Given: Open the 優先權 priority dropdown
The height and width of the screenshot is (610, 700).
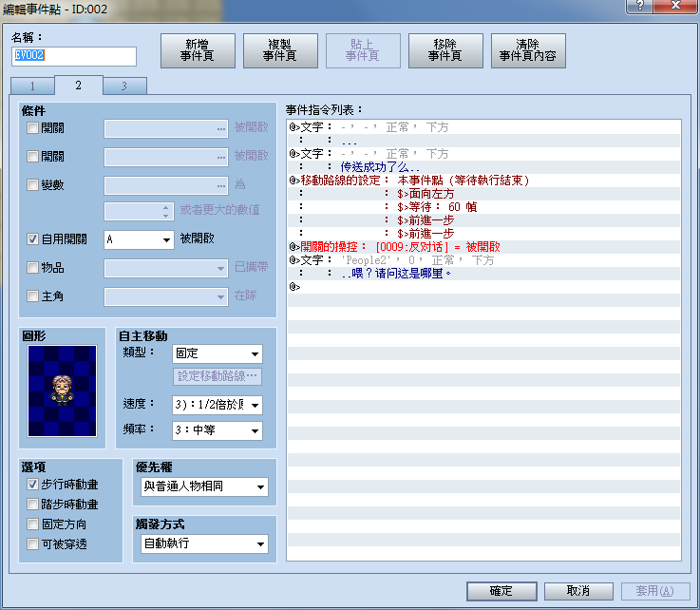Looking at the screenshot, I should coord(204,486).
